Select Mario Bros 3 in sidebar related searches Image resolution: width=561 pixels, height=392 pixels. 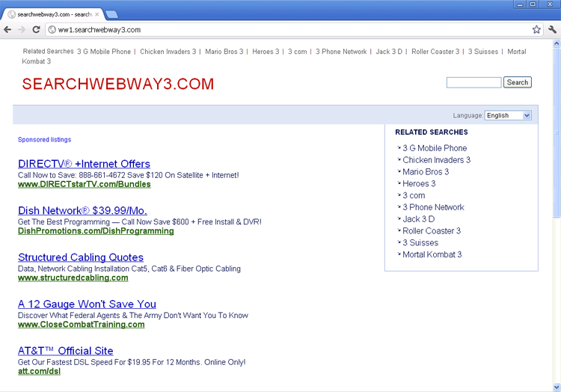tap(426, 171)
